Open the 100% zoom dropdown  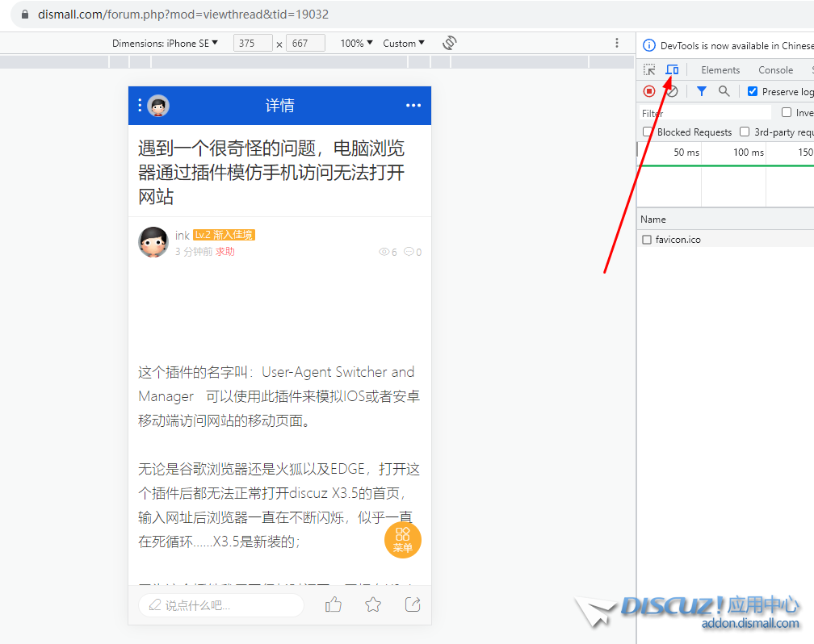(357, 43)
